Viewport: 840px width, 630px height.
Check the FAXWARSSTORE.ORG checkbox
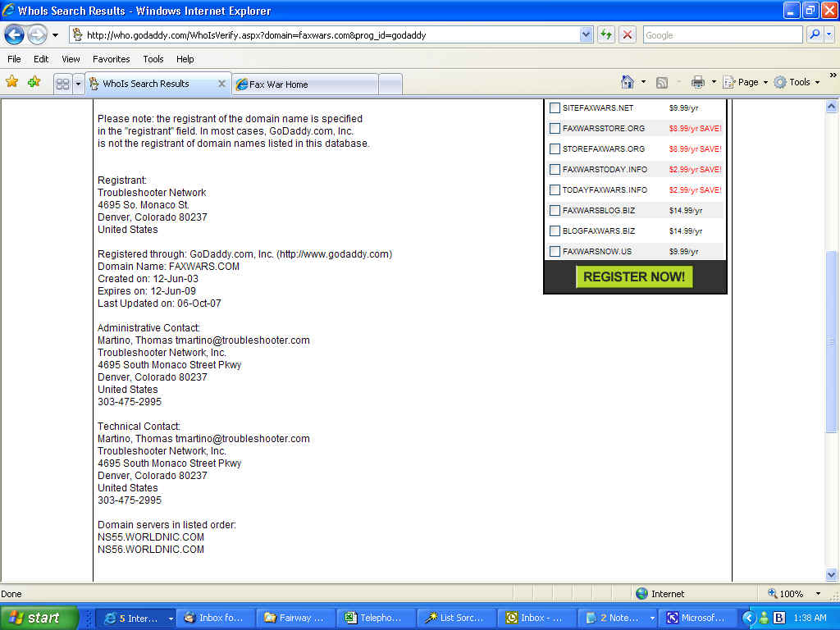pos(555,129)
